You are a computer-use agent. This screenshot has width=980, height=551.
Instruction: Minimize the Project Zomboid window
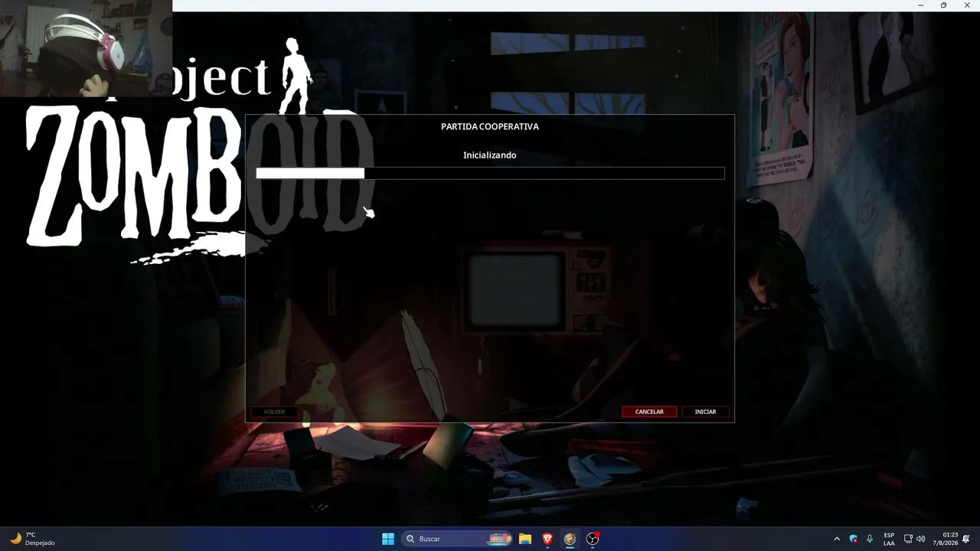point(920,5)
